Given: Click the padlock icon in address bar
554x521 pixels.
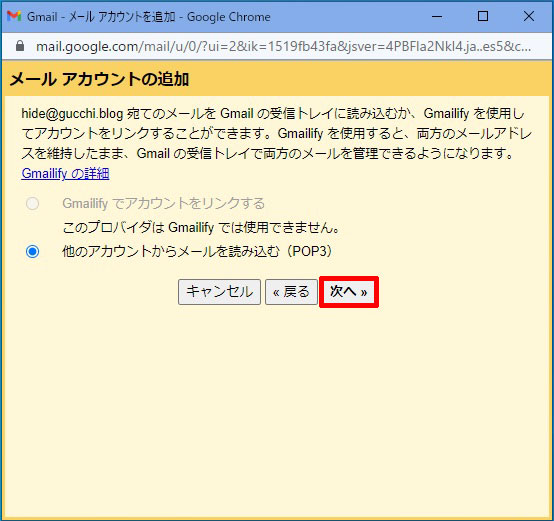Looking at the screenshot, I should [20, 46].
